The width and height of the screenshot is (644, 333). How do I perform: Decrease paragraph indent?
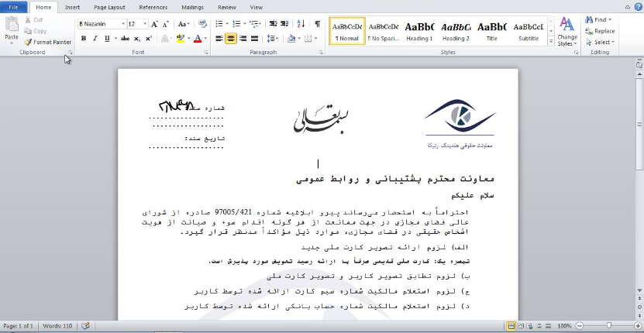click(x=273, y=24)
